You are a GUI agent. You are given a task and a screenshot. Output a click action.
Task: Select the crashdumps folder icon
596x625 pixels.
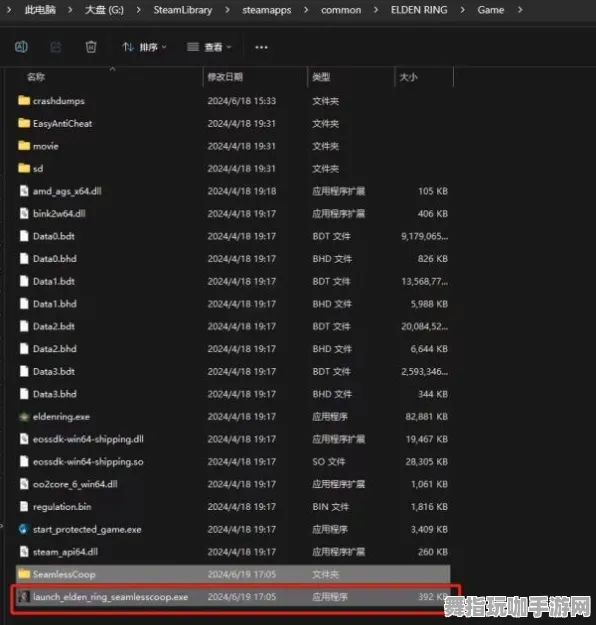tap(24, 100)
